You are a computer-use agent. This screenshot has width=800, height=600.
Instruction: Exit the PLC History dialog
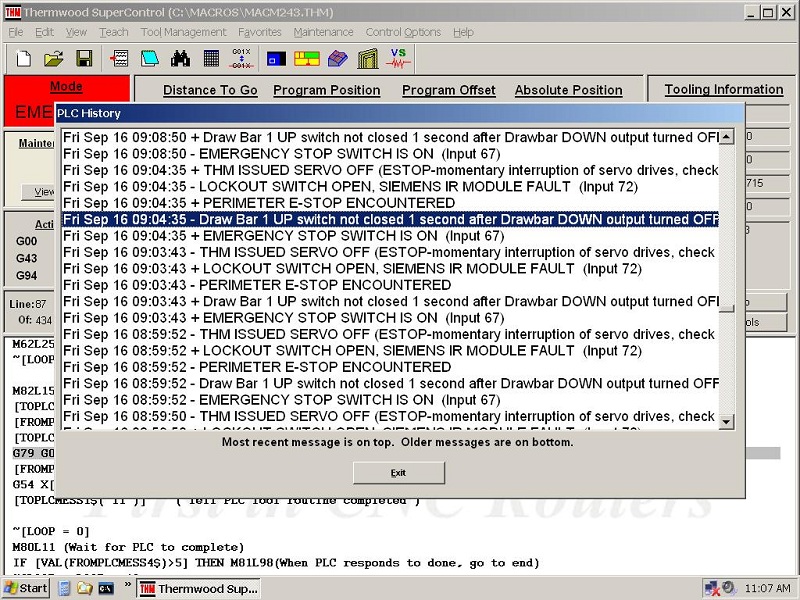coord(398,473)
